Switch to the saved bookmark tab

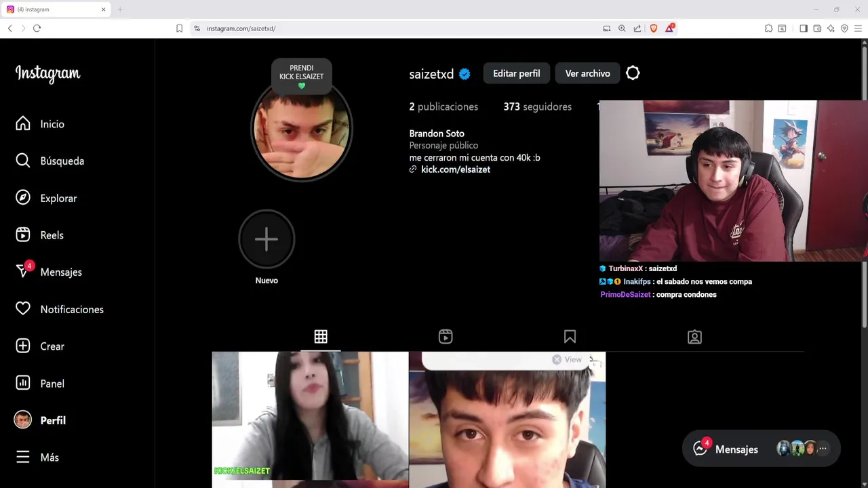click(570, 337)
